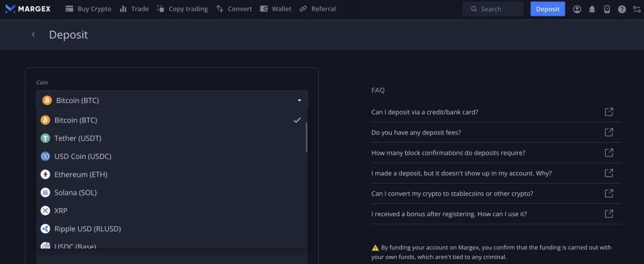Open the notifications bell

[x=592, y=9]
